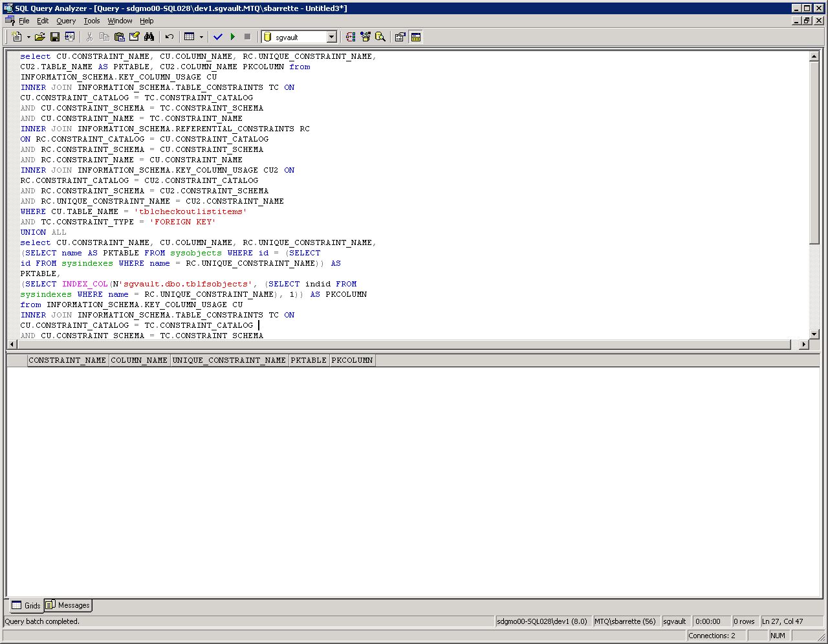The image size is (828, 644).
Task: Open the Window menu
Action: tap(120, 21)
